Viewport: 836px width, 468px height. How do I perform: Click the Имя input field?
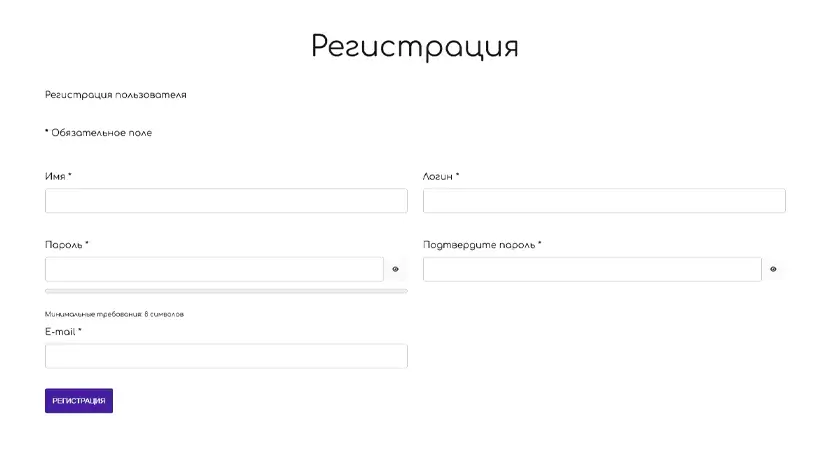coord(226,201)
